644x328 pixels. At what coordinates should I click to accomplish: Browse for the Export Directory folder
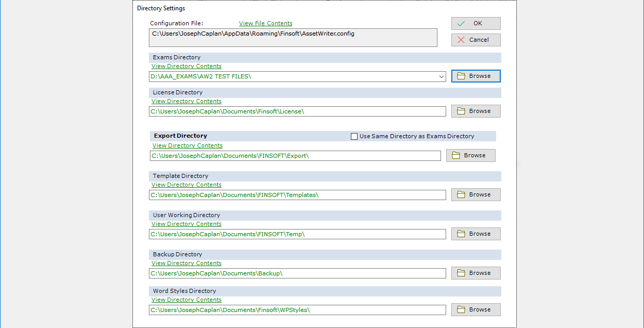470,156
